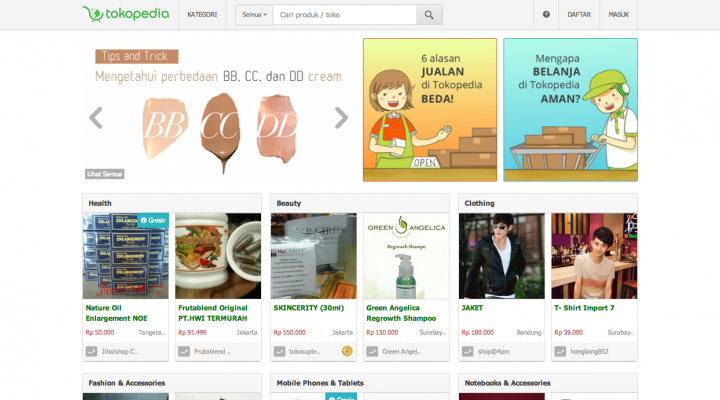Click the Green Angel.. shop name
The width and height of the screenshot is (720, 400).
(x=401, y=351)
